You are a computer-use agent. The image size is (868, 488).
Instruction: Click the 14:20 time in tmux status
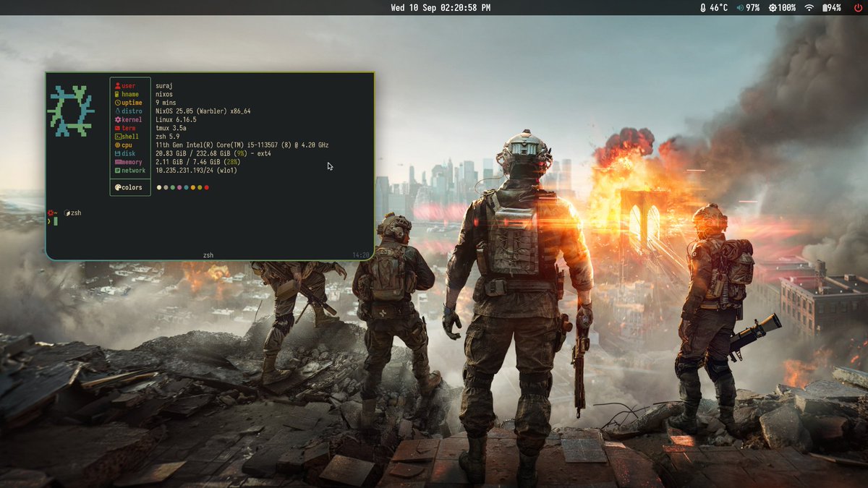362,254
